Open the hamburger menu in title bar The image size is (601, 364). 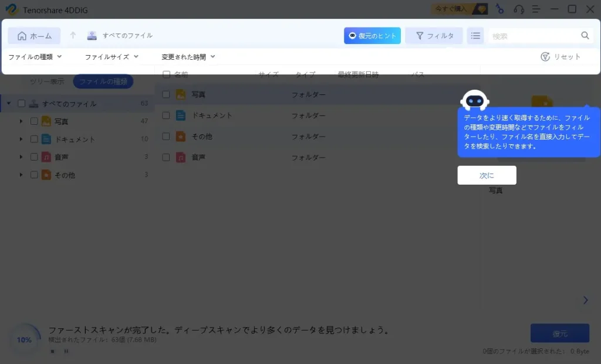click(536, 9)
